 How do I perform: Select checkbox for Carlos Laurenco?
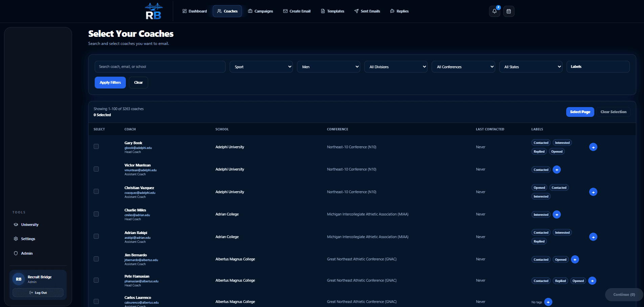coord(96,301)
